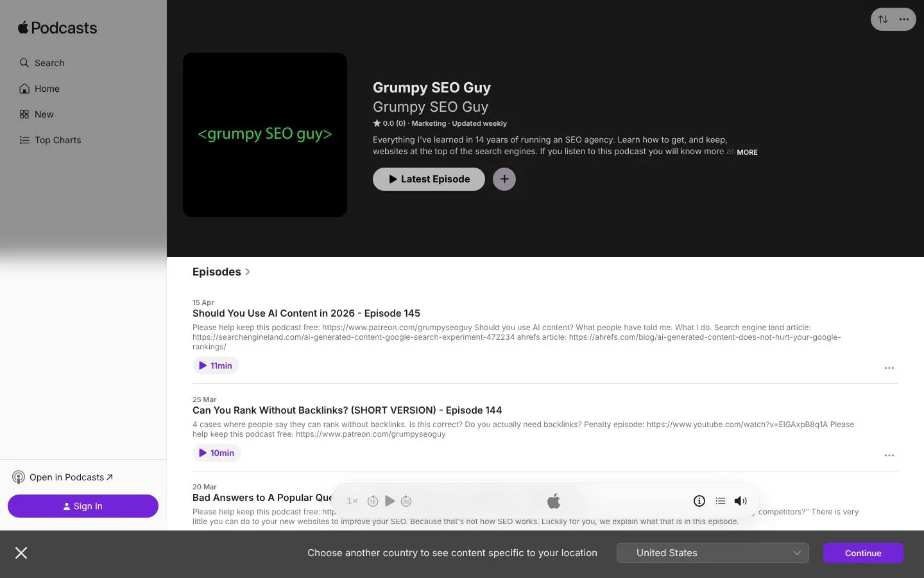Click the 25 Mar episode date

point(204,399)
